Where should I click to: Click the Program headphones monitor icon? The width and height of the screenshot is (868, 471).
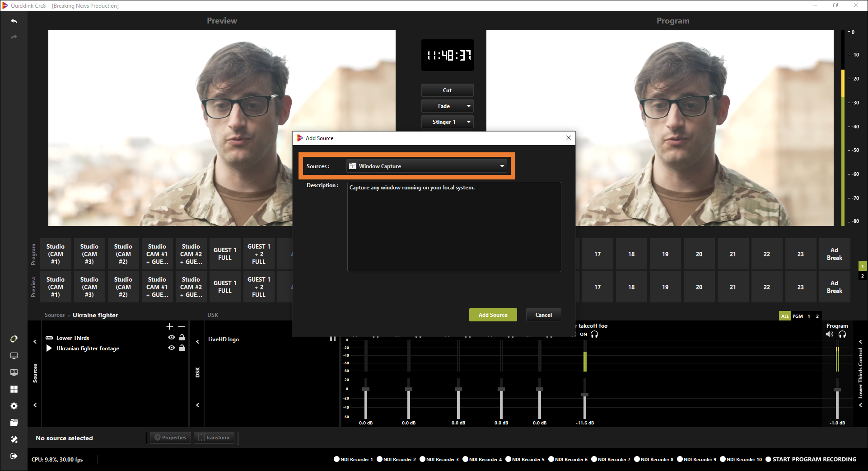click(842, 334)
